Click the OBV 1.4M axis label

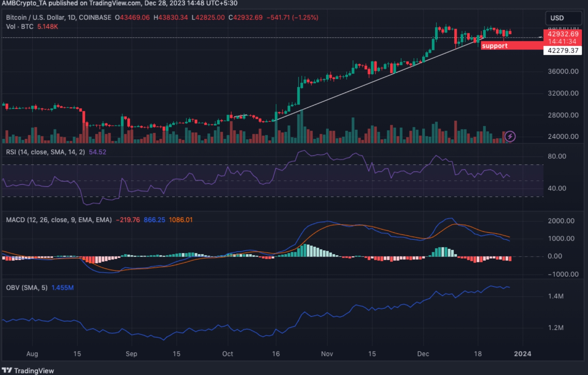tap(556, 296)
